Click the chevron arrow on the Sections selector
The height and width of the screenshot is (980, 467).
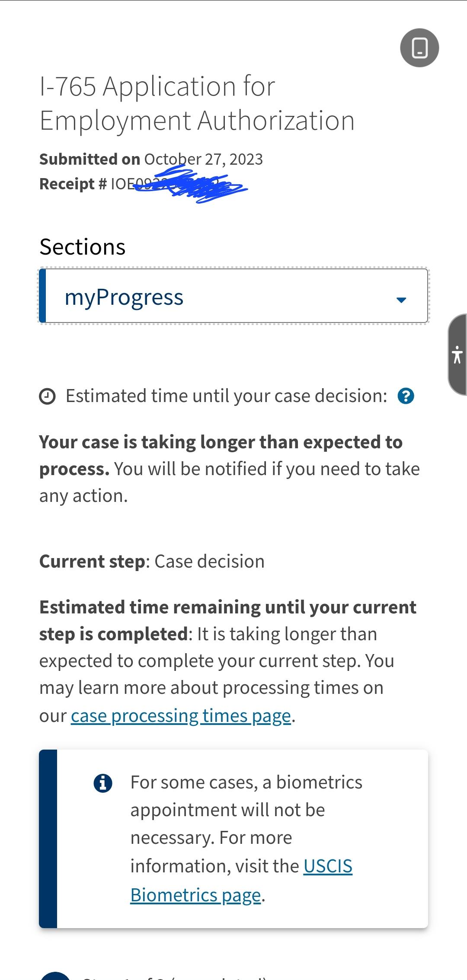400,299
